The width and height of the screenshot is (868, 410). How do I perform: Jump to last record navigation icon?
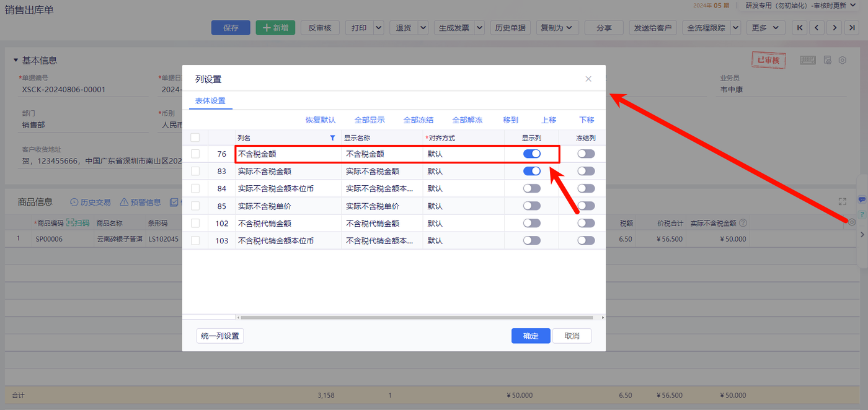pyautogui.click(x=852, y=28)
